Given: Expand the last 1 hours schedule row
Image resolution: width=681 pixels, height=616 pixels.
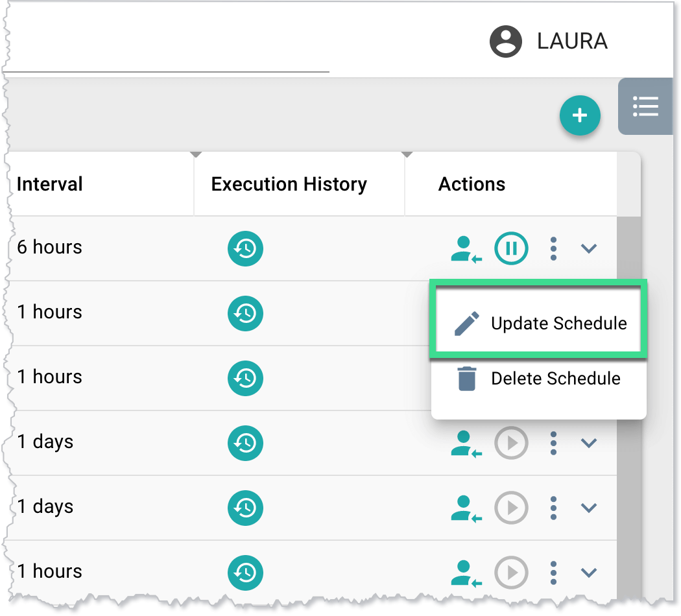Looking at the screenshot, I should [x=589, y=573].
